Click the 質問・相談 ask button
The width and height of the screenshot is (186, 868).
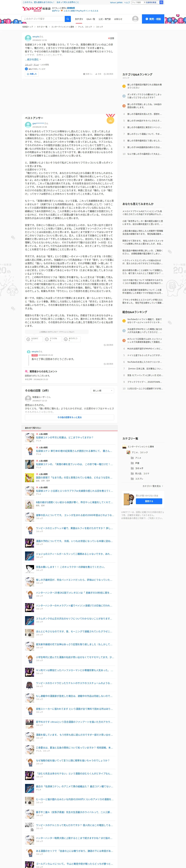point(153,19)
